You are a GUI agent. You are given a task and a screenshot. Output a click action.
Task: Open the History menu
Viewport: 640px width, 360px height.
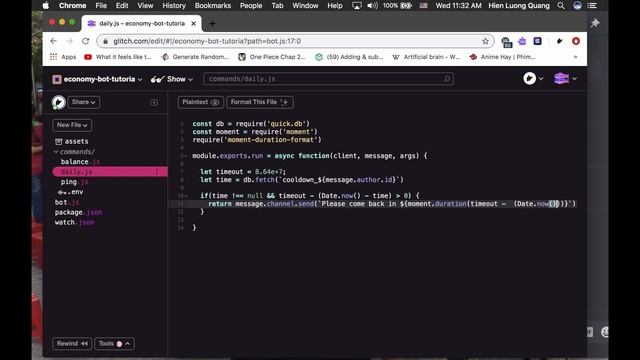(x=173, y=6)
